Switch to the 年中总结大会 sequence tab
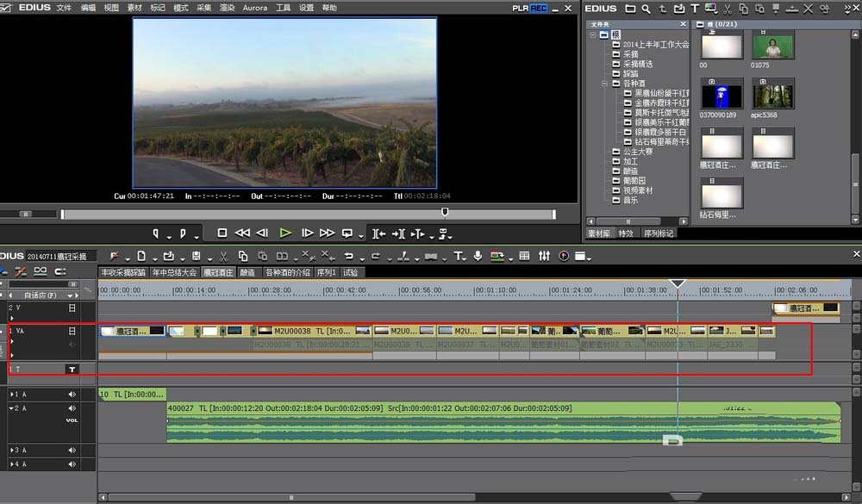Screen dimensions: 862x504 [x=174, y=272]
